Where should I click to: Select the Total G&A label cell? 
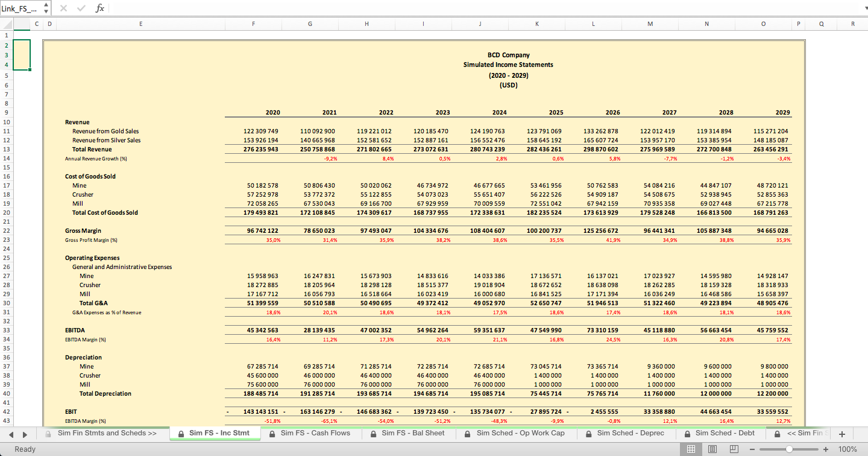tap(93, 303)
